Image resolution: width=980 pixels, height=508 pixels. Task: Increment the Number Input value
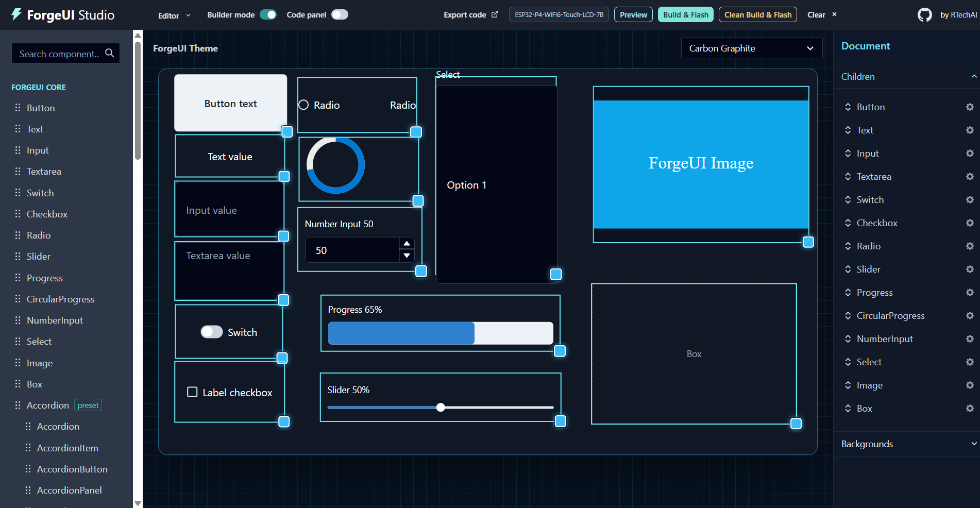pos(407,243)
